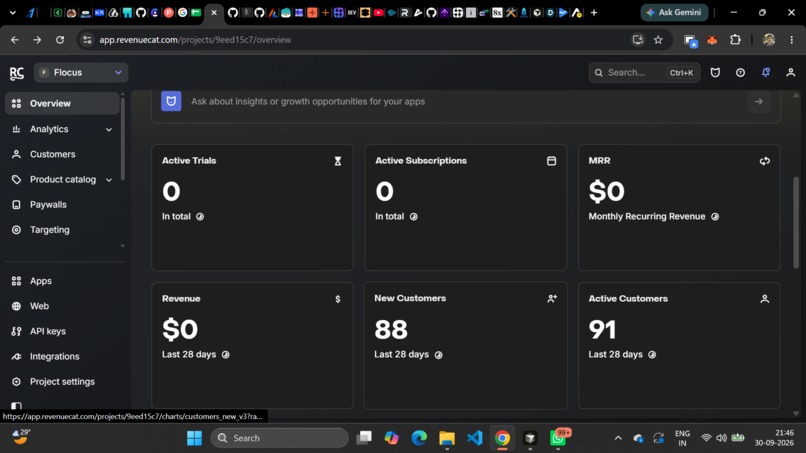The image size is (806, 453).
Task: Go back in browser history
Action: 14,40
